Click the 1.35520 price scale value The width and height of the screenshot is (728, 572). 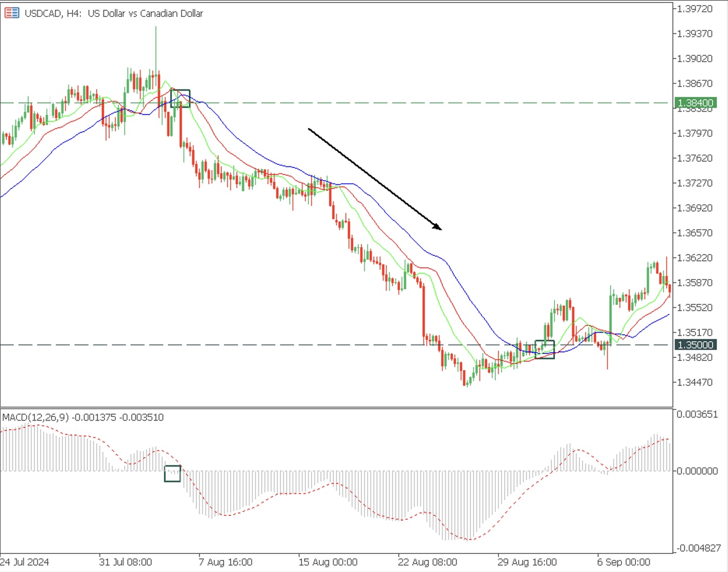(695, 308)
